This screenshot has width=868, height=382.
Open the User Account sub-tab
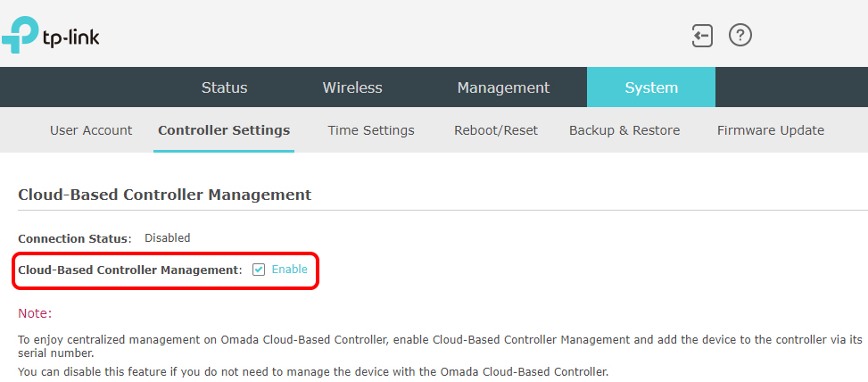[91, 130]
